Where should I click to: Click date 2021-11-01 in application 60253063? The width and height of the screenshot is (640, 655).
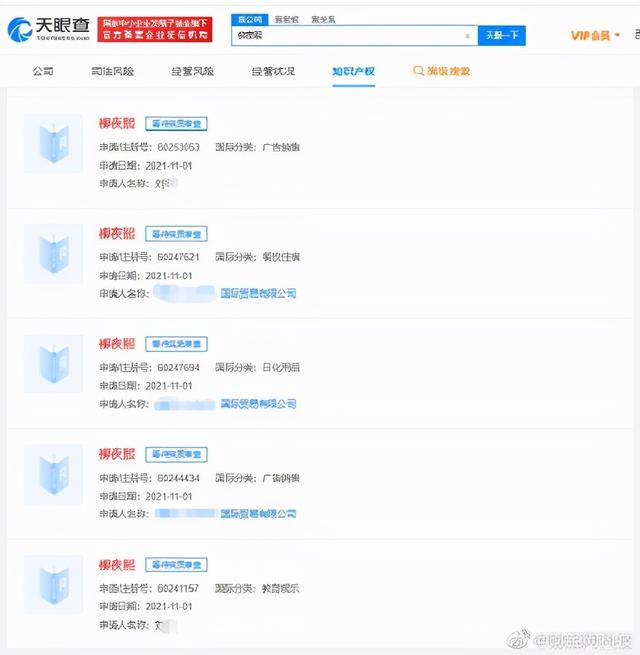coord(169,166)
